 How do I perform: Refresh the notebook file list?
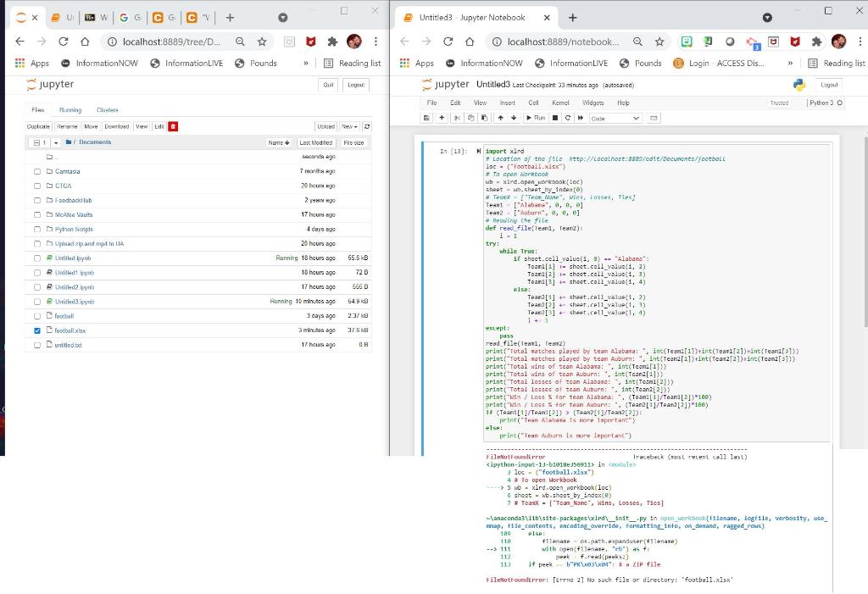click(x=368, y=125)
